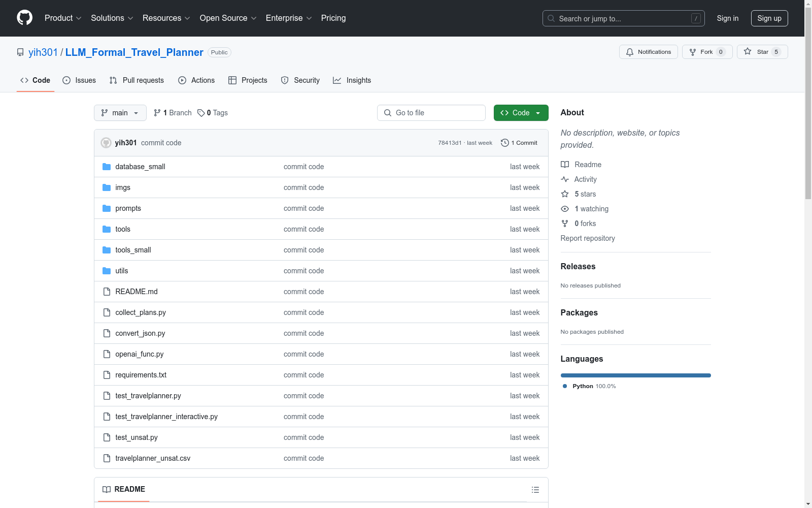The image size is (812, 508).
Task: Open the main branch selector dropdown
Action: [120, 113]
